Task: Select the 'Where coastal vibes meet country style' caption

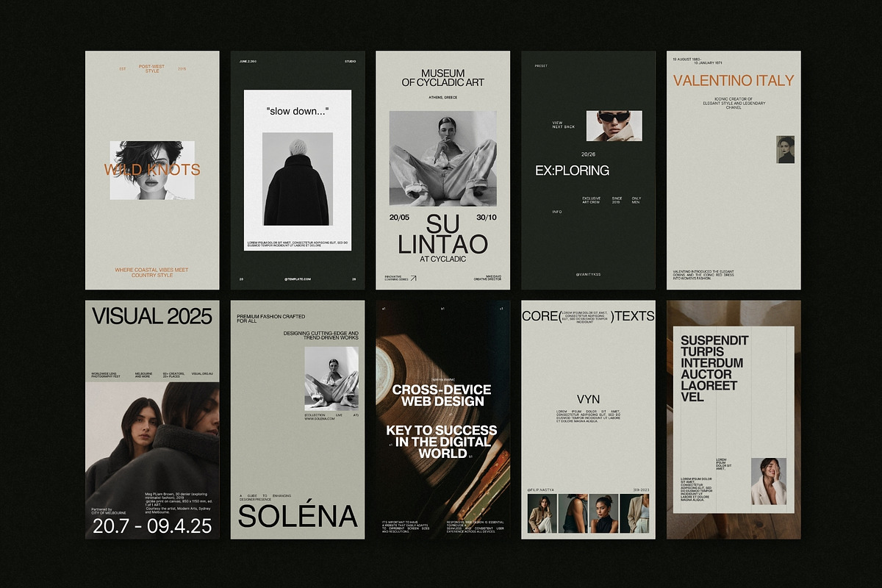Action: (152, 273)
